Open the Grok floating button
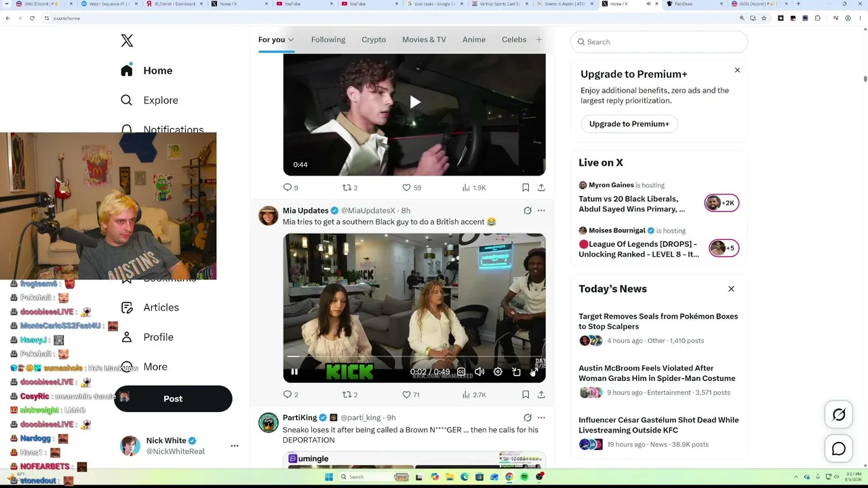The width and height of the screenshot is (868, 488). (x=839, y=415)
